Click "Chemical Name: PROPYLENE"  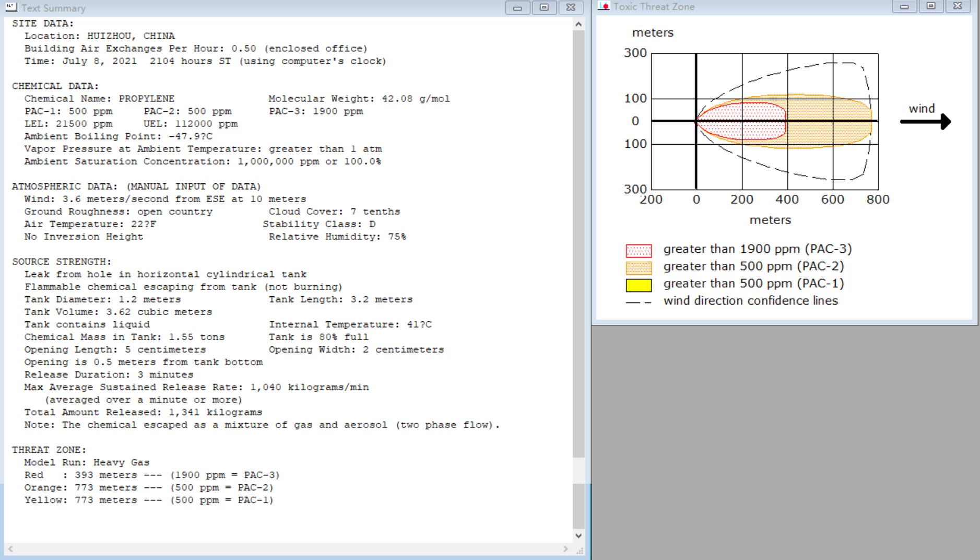coord(99,99)
